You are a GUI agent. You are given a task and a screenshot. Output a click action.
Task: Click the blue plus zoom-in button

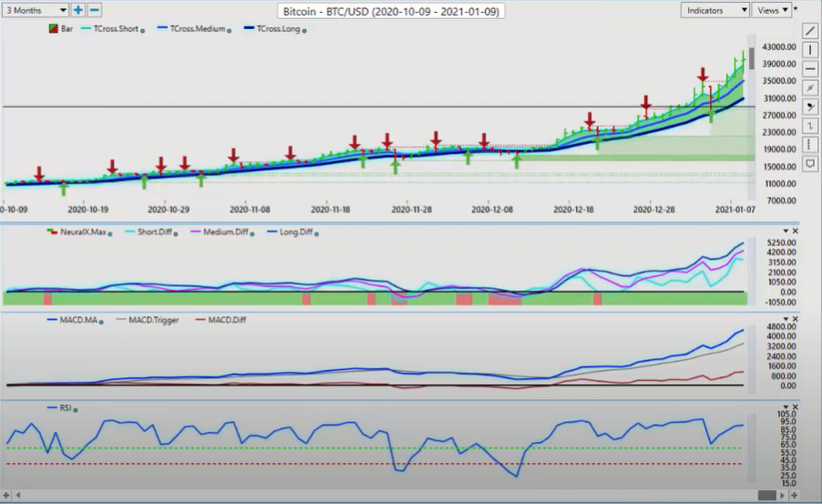(78, 10)
